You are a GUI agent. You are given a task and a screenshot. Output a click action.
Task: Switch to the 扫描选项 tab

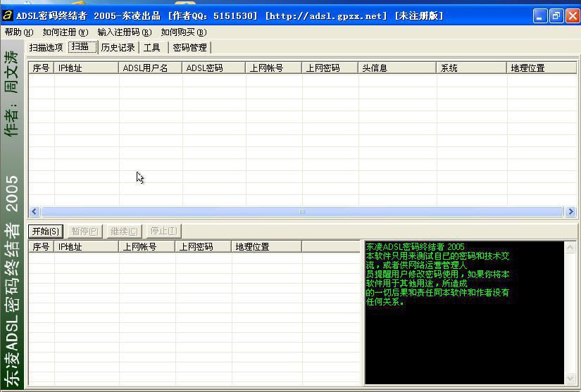point(46,48)
